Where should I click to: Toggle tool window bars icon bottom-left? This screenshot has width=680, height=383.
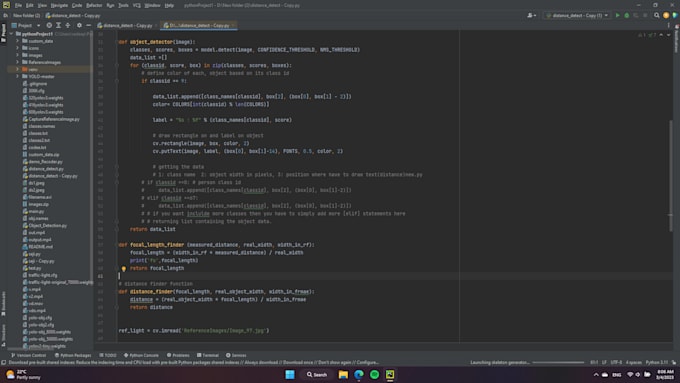tap(3, 362)
